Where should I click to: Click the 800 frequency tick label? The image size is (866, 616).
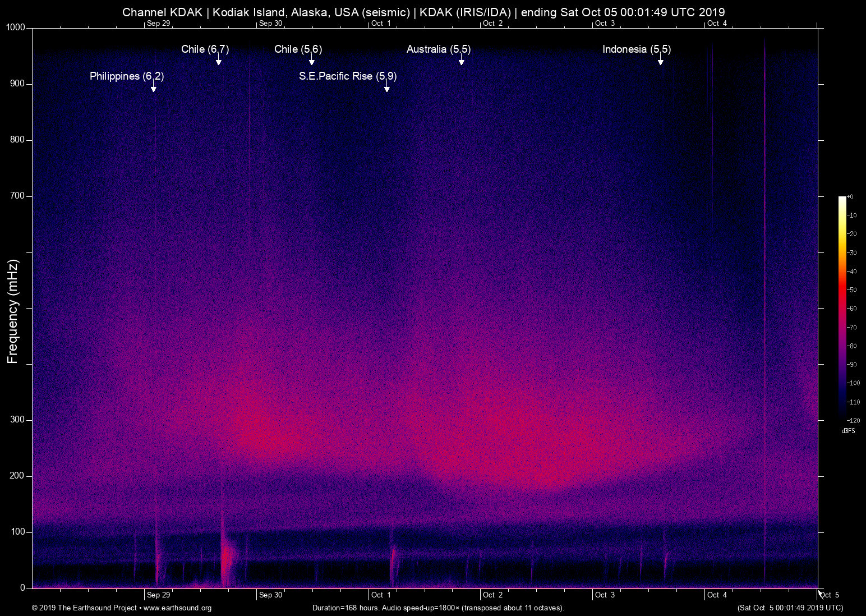tap(17, 140)
